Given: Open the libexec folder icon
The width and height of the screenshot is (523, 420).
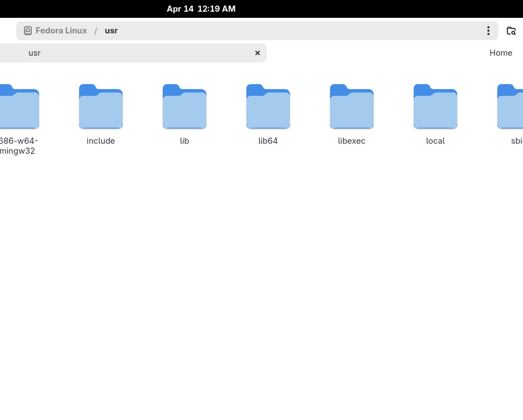Looking at the screenshot, I should 352,106.
